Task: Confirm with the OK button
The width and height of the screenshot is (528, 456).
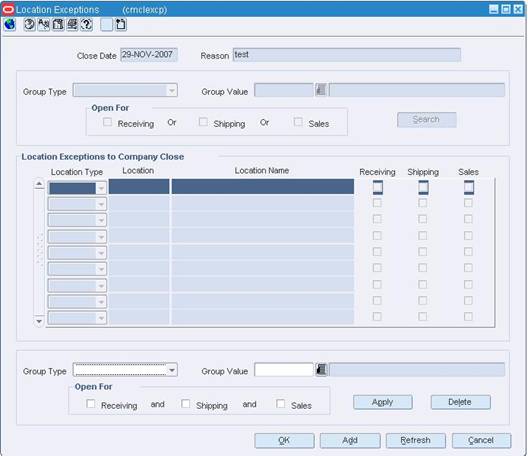Action: point(285,441)
